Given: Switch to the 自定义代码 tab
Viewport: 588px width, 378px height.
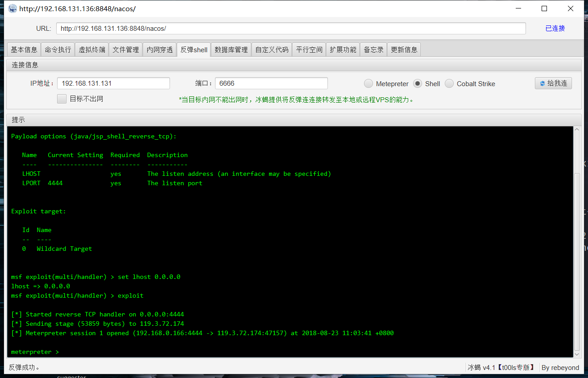Looking at the screenshot, I should tap(272, 50).
